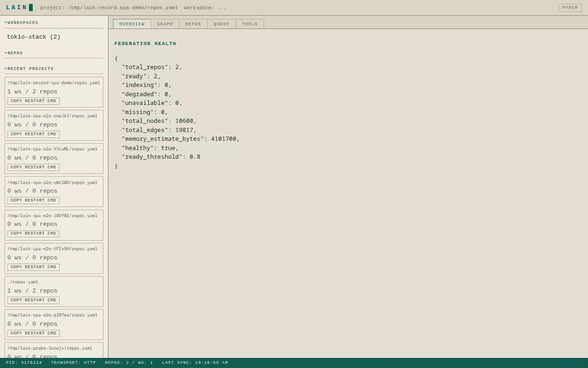Copy restart cmd for lain-spa-e2e-J0Of8E project
588x368 pixels.
tap(33, 234)
